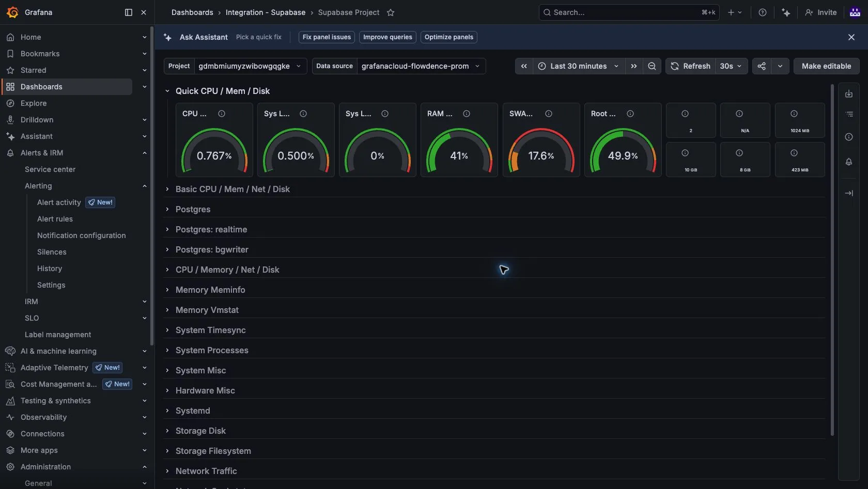The width and height of the screenshot is (868, 489).
Task: Expand the Memory Meminfo row
Action: (167, 290)
